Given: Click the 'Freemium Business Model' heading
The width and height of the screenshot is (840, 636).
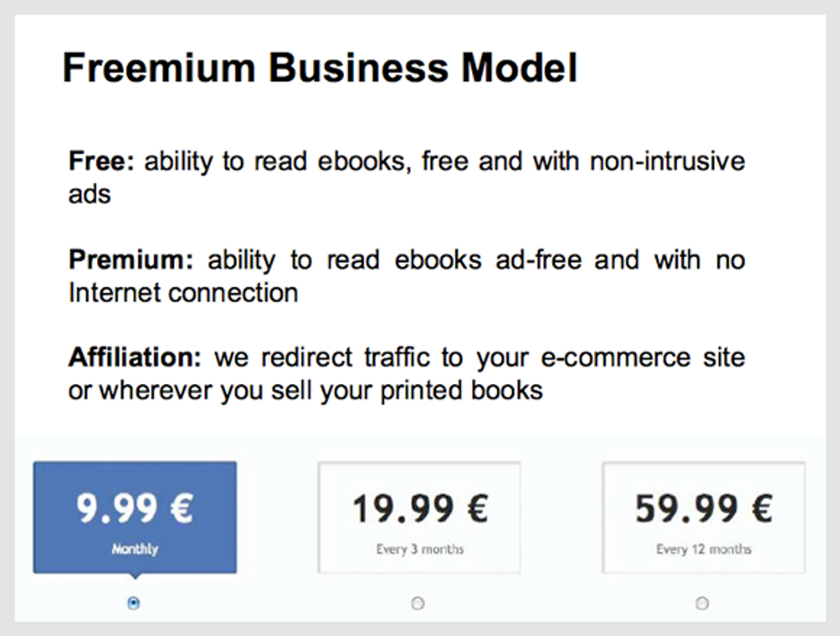Looking at the screenshot, I should (x=320, y=68).
